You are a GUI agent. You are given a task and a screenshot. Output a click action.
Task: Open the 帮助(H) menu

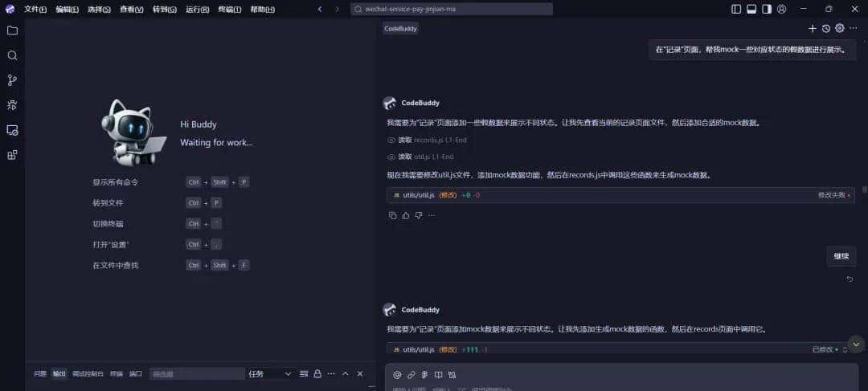tap(262, 10)
